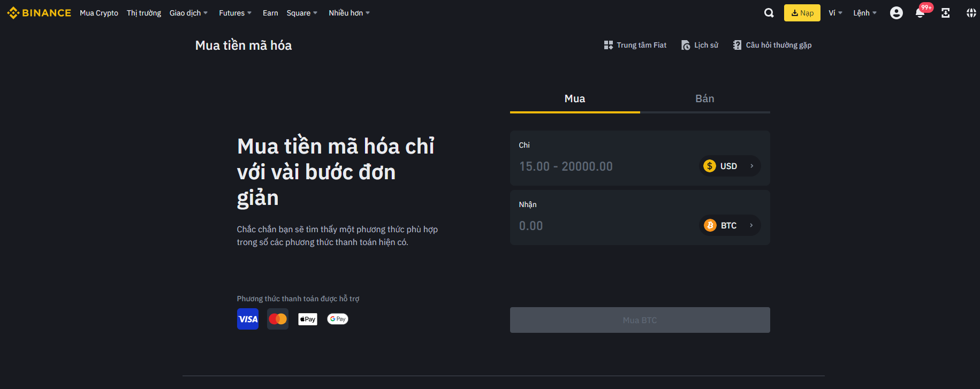The image size is (980, 389).
Task: Focus the Chi amount input field
Action: (x=605, y=166)
